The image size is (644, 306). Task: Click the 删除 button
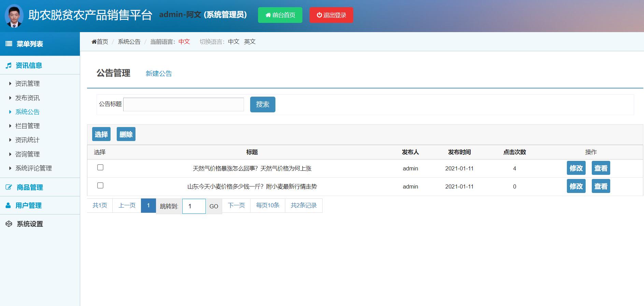click(x=126, y=134)
